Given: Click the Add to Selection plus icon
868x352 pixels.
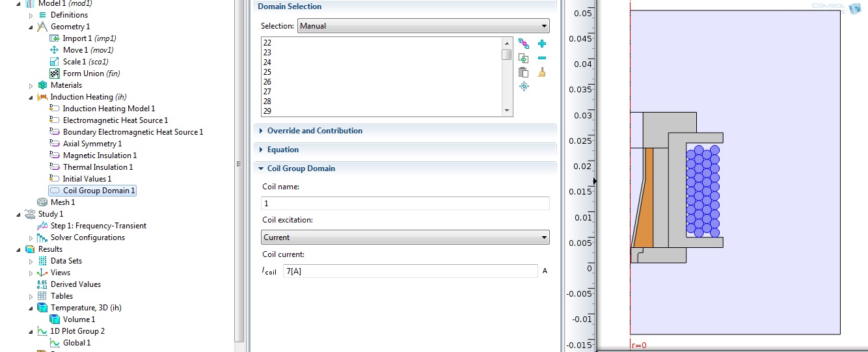Looking at the screenshot, I should pos(542,44).
